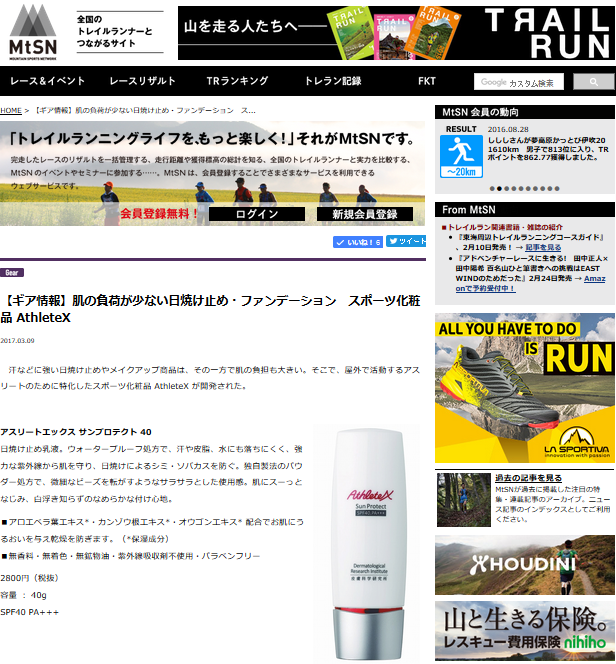
Task: Select the last carousel dot in member activity
Action: point(557,188)
